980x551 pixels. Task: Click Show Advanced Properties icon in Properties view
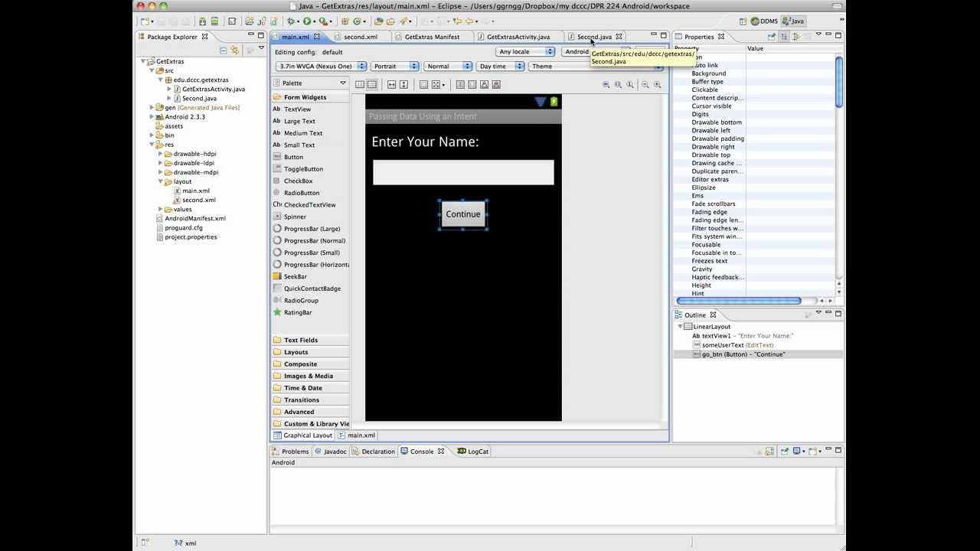coord(797,37)
